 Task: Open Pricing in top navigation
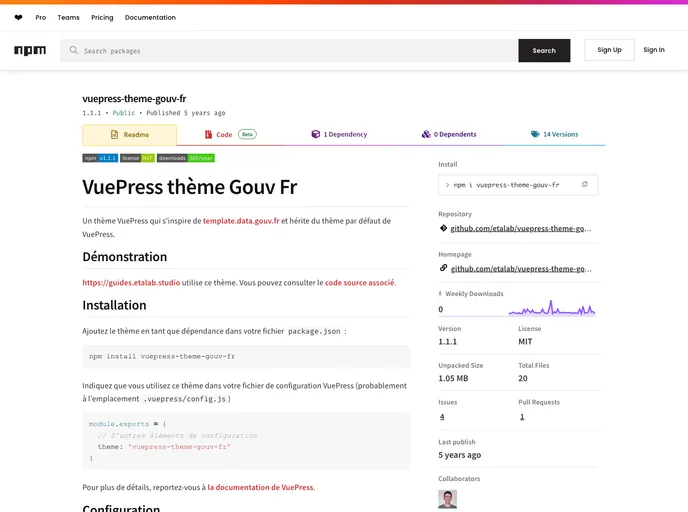point(102,18)
